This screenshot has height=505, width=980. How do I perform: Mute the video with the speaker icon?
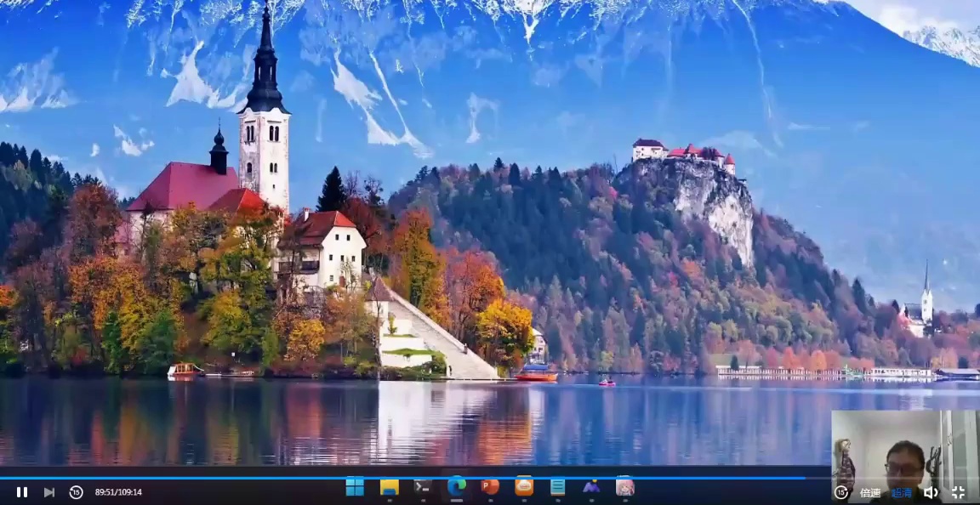point(931,492)
